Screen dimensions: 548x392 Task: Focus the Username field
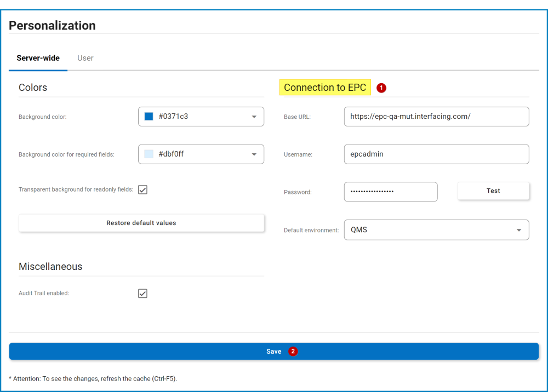click(x=436, y=154)
